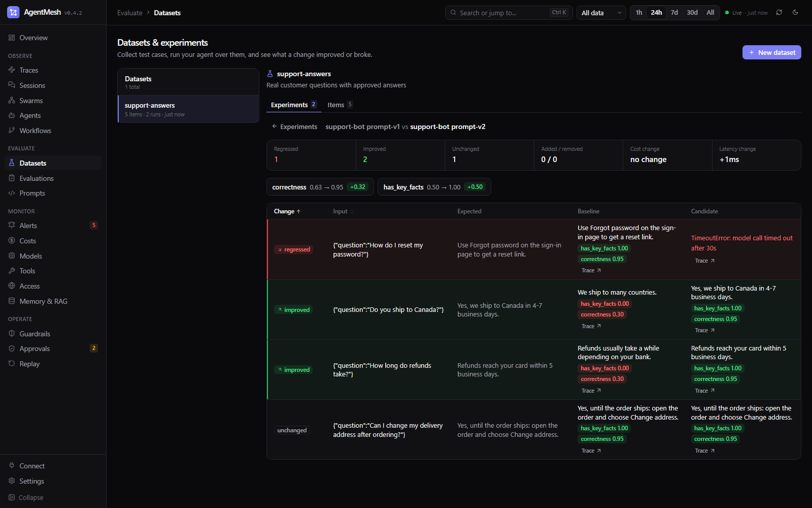The image size is (812, 508).
Task: Sort by the Input column header
Action: click(x=343, y=211)
